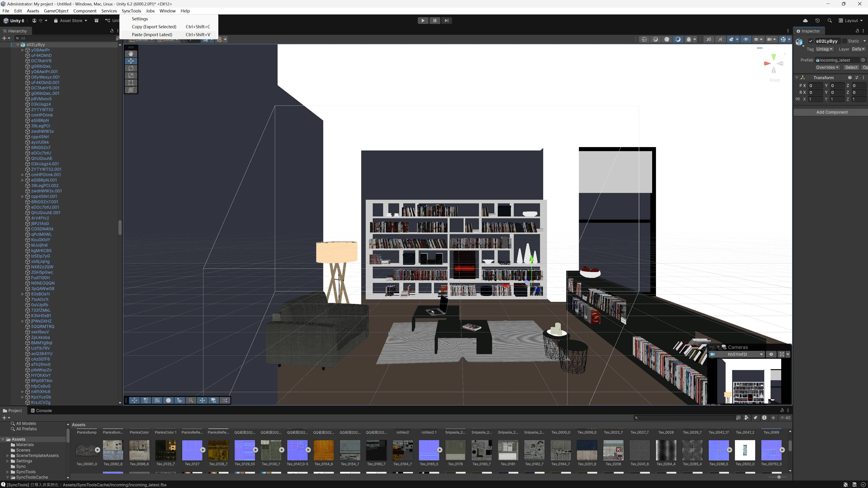This screenshot has height=488, width=868.
Task: Open the Layout dropdown
Action: point(851,21)
